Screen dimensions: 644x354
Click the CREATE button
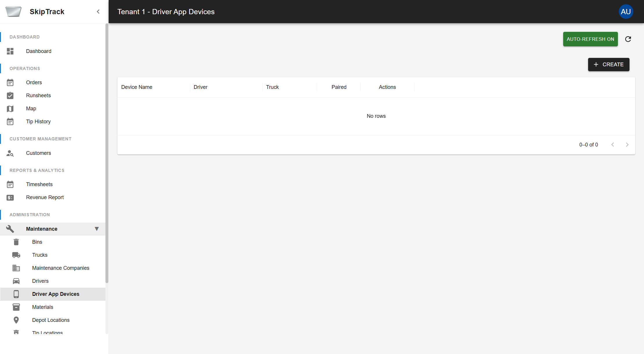(608, 65)
